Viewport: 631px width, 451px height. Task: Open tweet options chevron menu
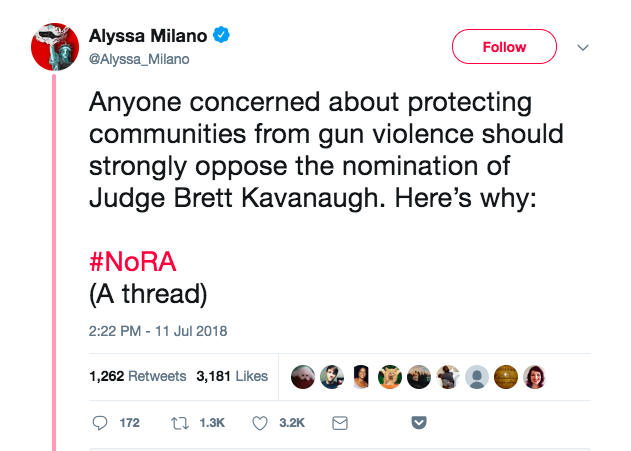(585, 47)
